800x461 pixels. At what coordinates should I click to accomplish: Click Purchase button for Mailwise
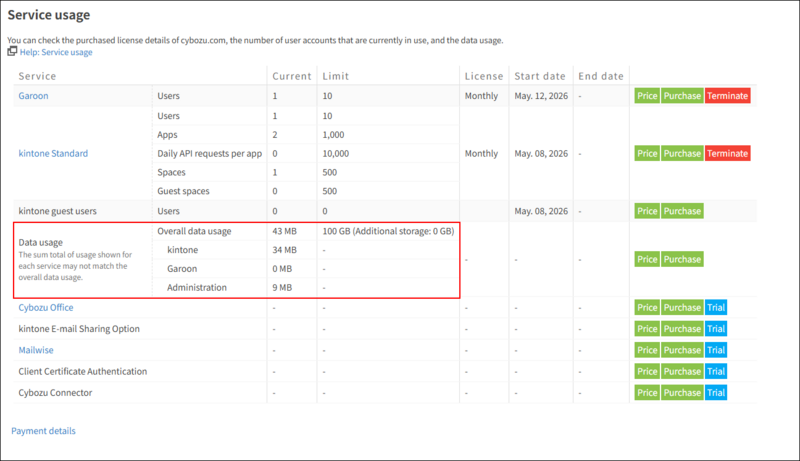(682, 350)
